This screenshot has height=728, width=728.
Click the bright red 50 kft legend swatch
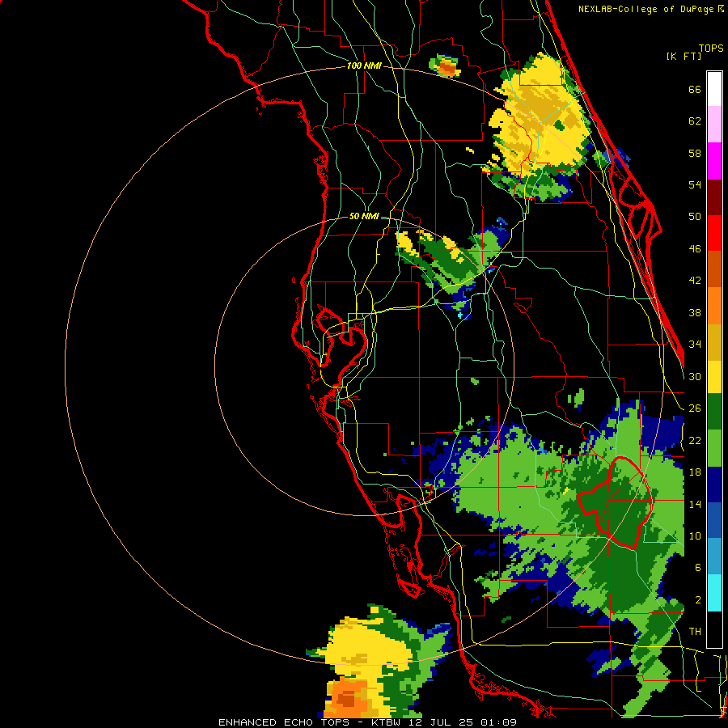[714, 233]
